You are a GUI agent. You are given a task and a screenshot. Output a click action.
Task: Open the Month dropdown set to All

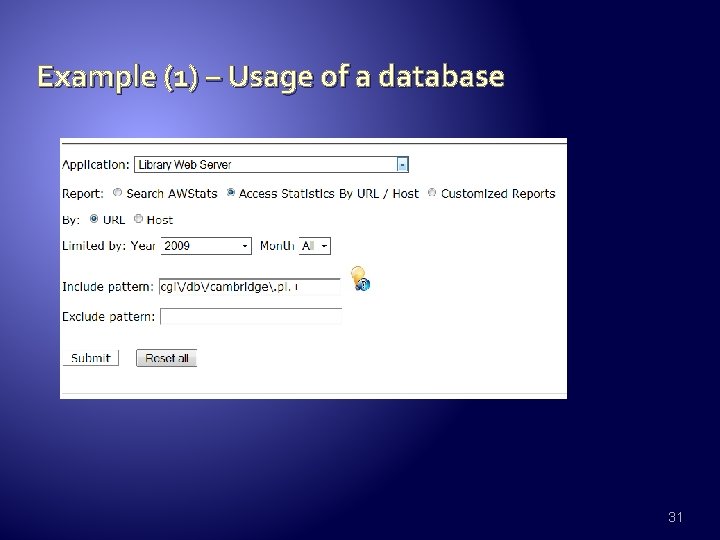pyautogui.click(x=315, y=246)
